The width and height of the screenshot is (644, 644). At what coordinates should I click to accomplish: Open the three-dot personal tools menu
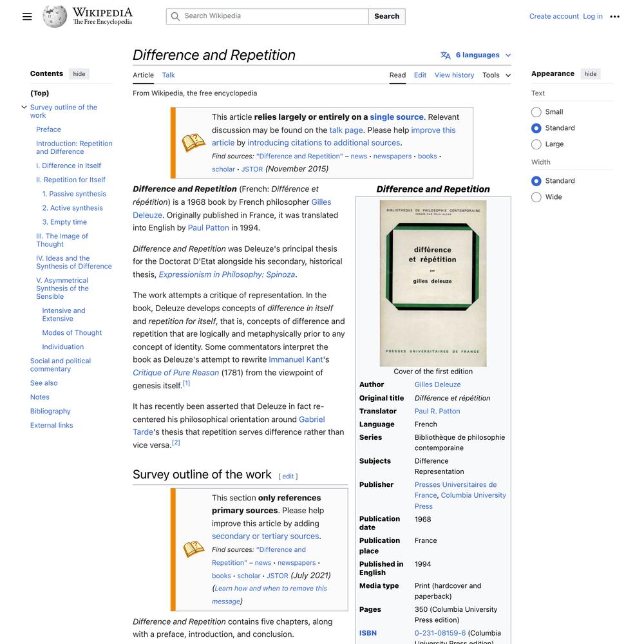(x=614, y=17)
